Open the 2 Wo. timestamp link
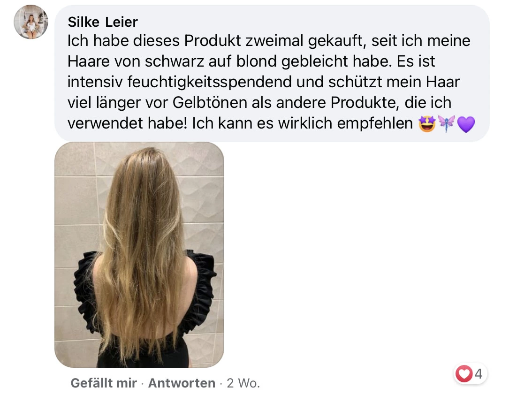The height and width of the screenshot is (395, 532). click(x=243, y=383)
